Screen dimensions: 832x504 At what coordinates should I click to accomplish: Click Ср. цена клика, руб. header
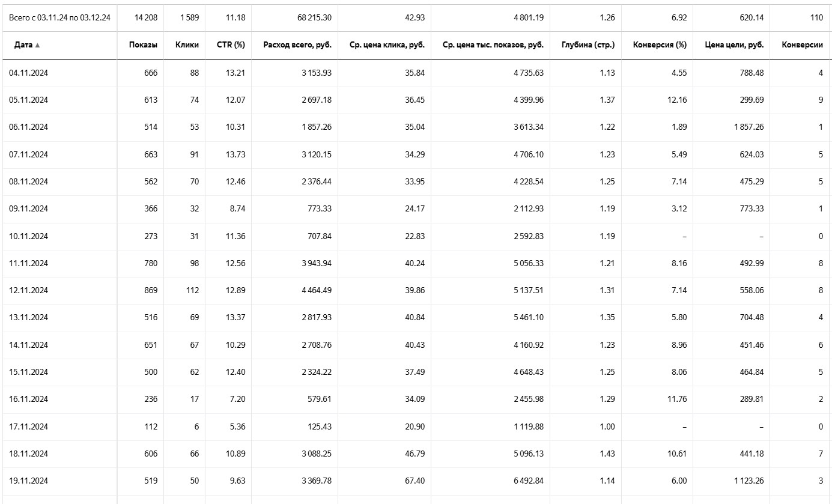(387, 45)
